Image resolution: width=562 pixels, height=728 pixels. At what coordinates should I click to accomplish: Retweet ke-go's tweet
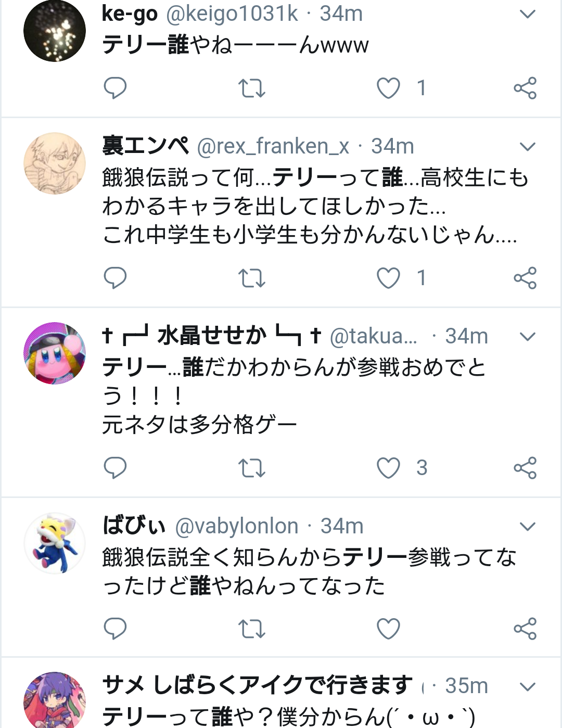point(252,88)
